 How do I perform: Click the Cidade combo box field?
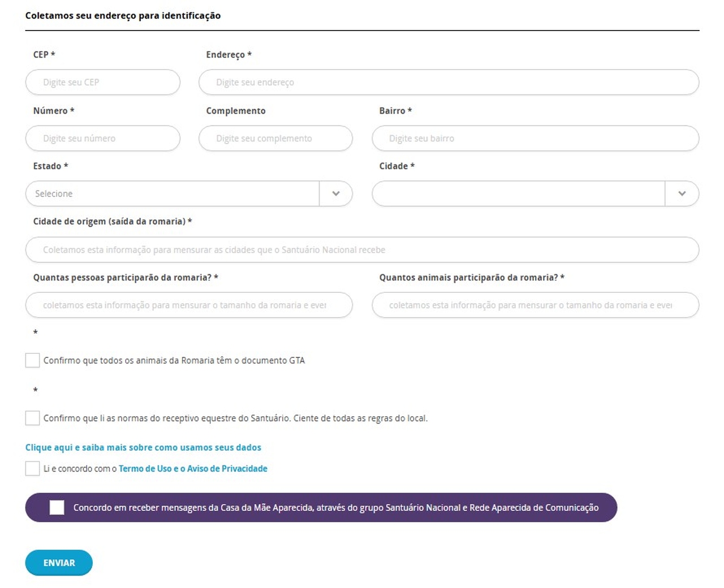(x=518, y=194)
